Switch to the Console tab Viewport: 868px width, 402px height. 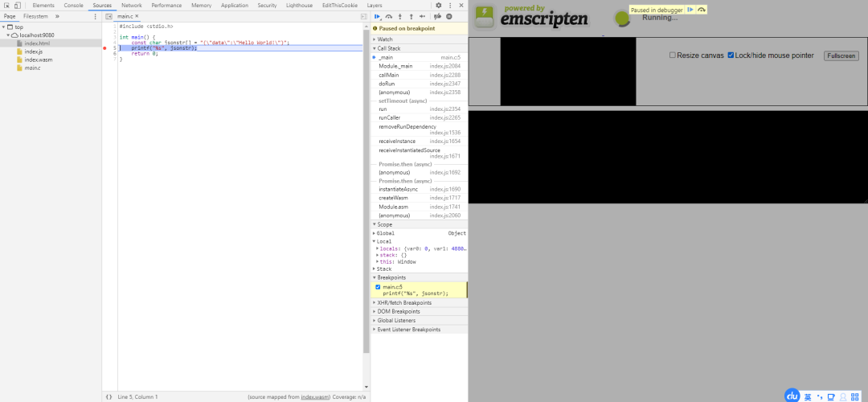click(74, 5)
